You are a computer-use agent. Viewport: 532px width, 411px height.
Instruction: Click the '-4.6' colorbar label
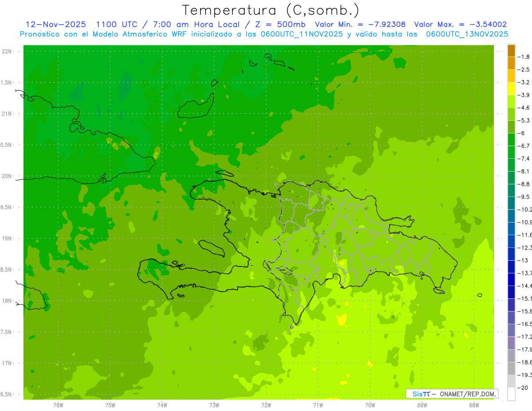point(524,108)
